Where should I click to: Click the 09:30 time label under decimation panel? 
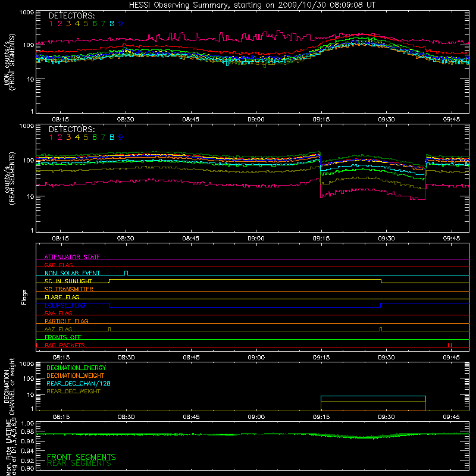click(386, 417)
